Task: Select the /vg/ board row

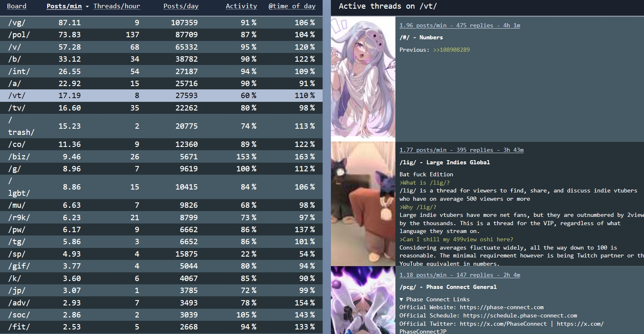Action: tap(161, 22)
